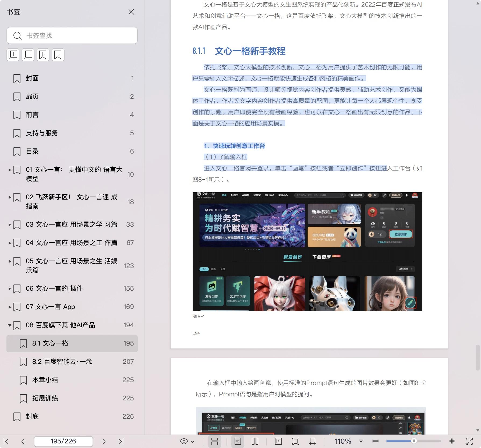Screen dimensions: 481x448
Task: Open the eye mode dropdown arrow
Action: pos(193,442)
